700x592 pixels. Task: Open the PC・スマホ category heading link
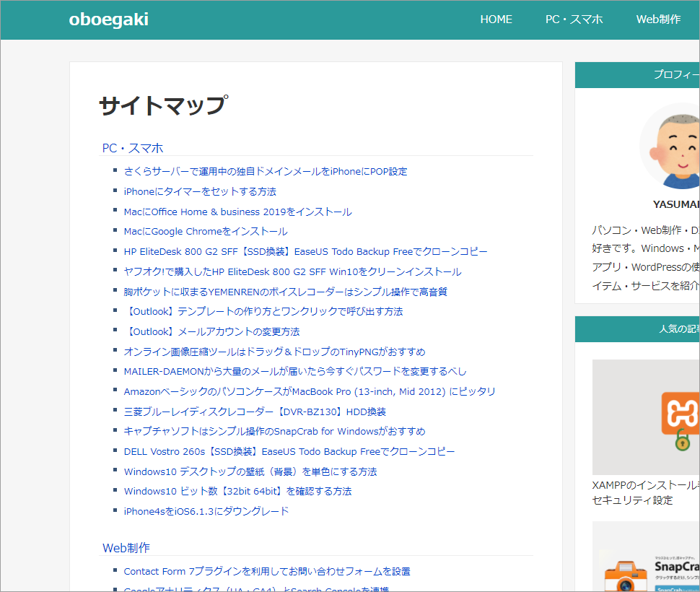click(133, 148)
